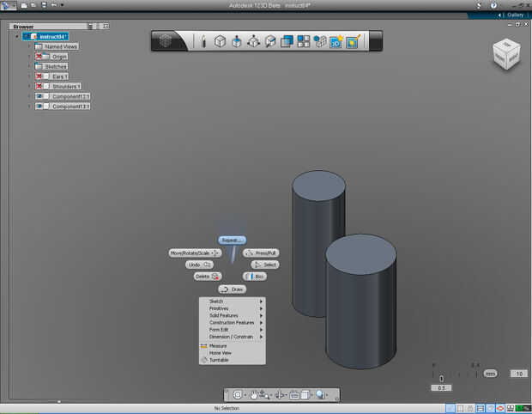This screenshot has height=414, width=532.
Task: Open the help question mark icon
Action: [493, 5]
